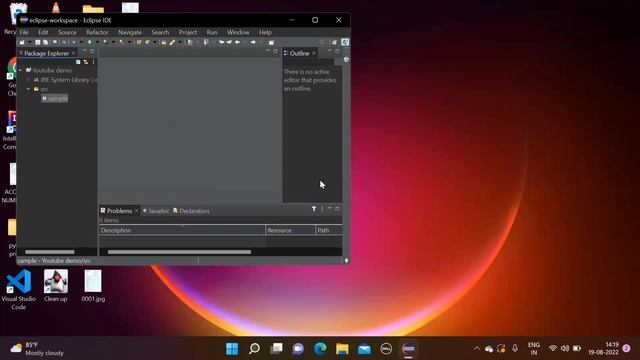
Task: Open the Run dropdown arrow
Action: tap(98, 42)
